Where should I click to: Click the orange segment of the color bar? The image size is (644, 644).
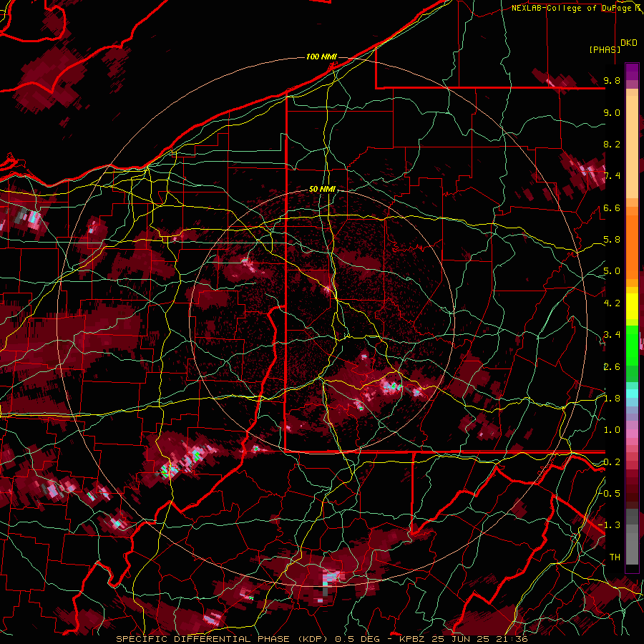coord(632,243)
